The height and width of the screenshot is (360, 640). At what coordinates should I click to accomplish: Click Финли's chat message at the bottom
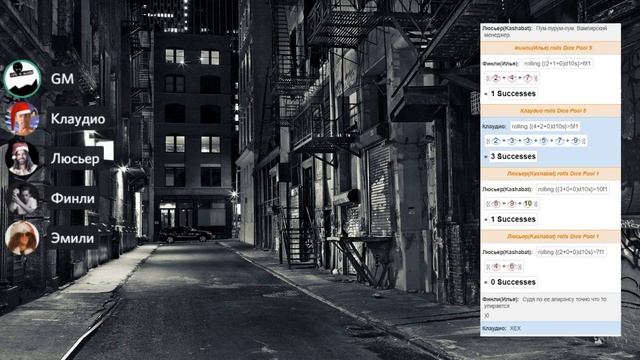coord(550,307)
